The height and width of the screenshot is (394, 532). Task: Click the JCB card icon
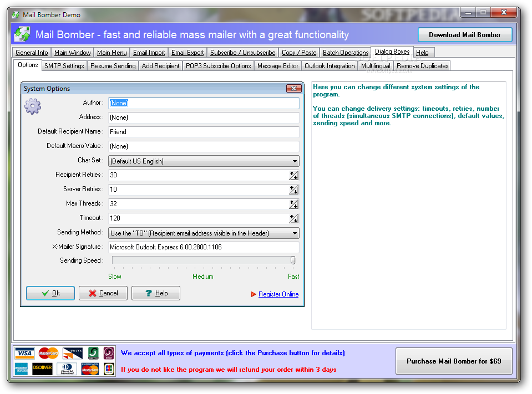pos(109,369)
